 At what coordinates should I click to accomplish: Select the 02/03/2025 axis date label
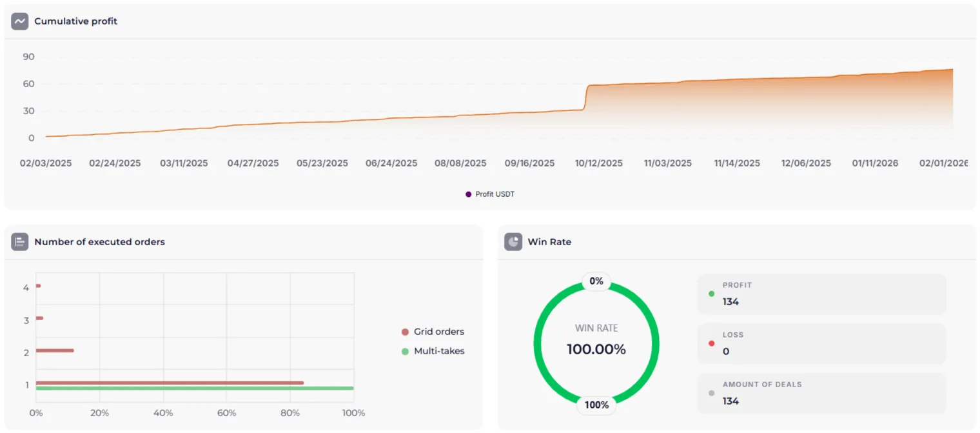(45, 163)
